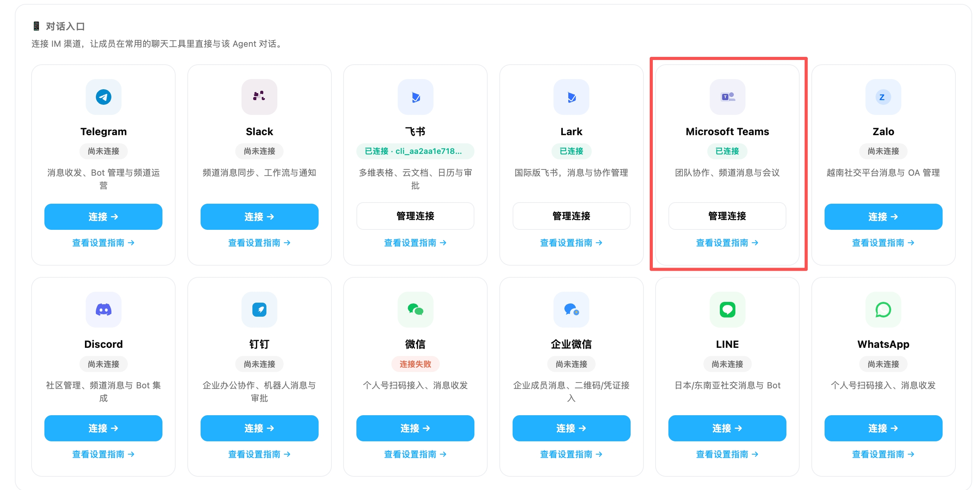Click the 微信 chat bubbles icon

pos(416,310)
